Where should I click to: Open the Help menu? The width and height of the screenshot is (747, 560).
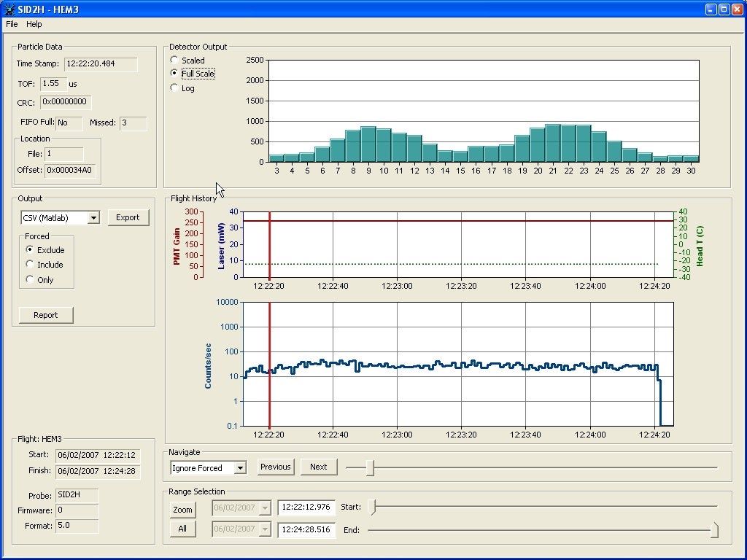point(34,24)
